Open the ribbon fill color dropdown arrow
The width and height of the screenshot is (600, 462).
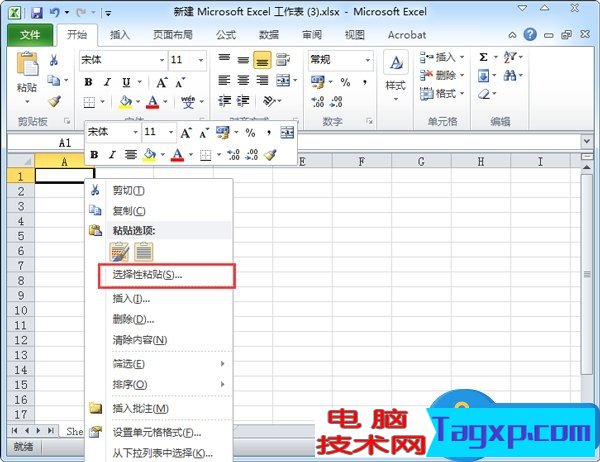click(138, 102)
